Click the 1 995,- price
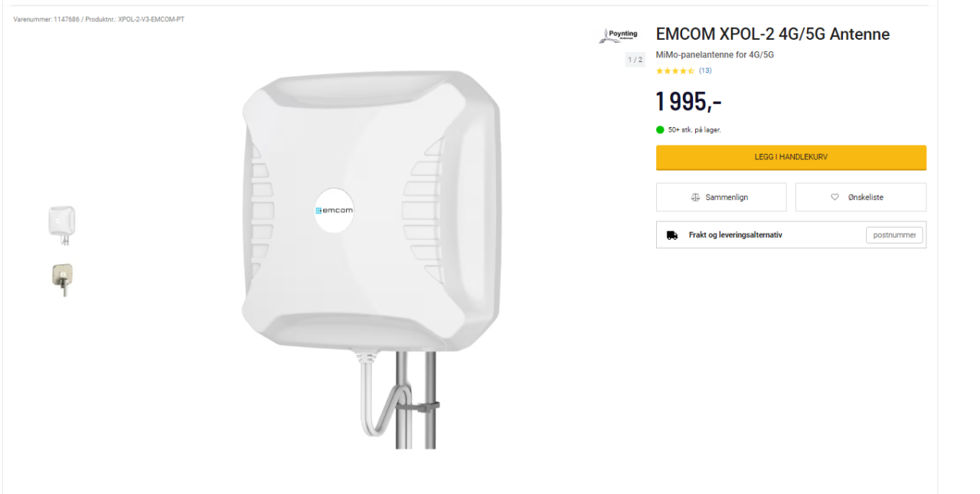This screenshot has width=980, height=494. [x=688, y=101]
